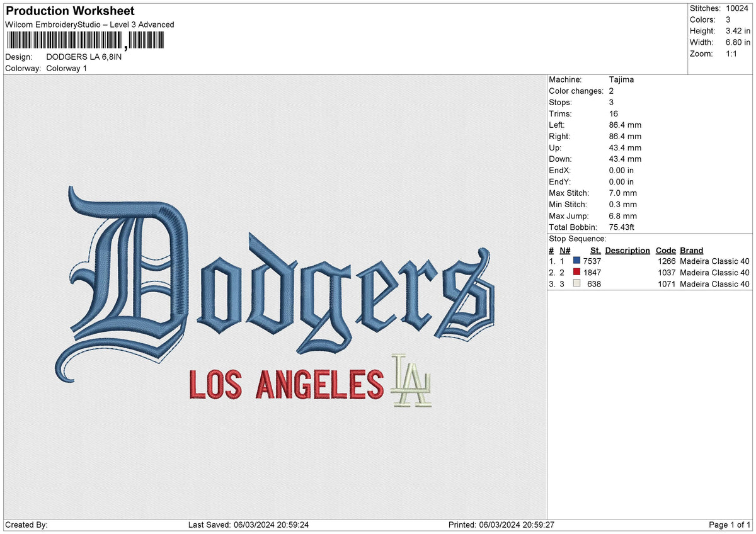Screen dimensions: 756x534
Task: Click the Colors value 3 in the header
Action: (728, 20)
